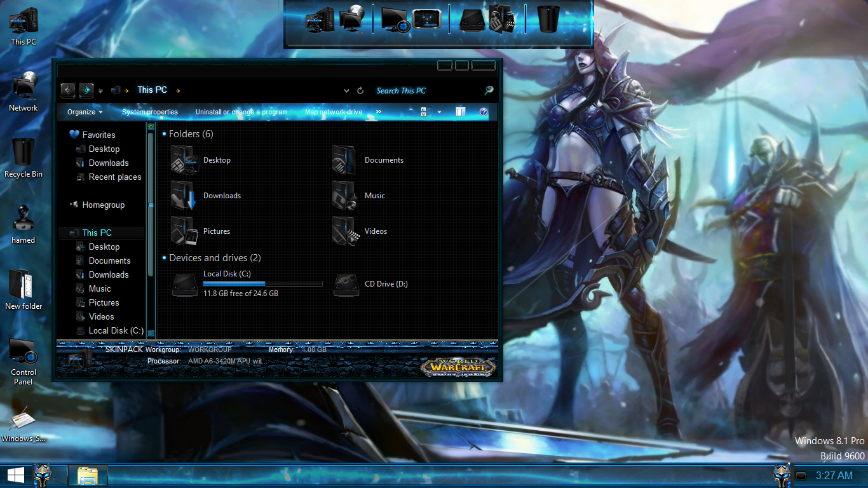This screenshot has height=488, width=868.
Task: Toggle the preview pane icon
Action: 461,112
